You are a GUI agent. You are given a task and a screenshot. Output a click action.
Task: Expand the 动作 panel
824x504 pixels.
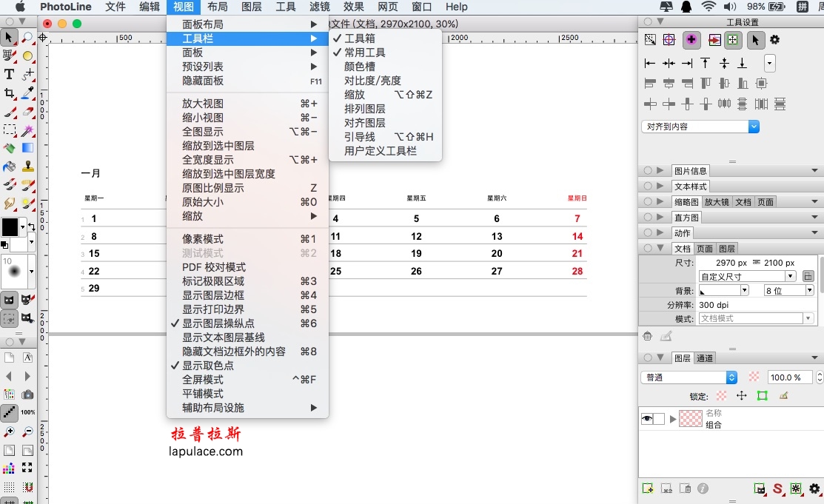(660, 233)
